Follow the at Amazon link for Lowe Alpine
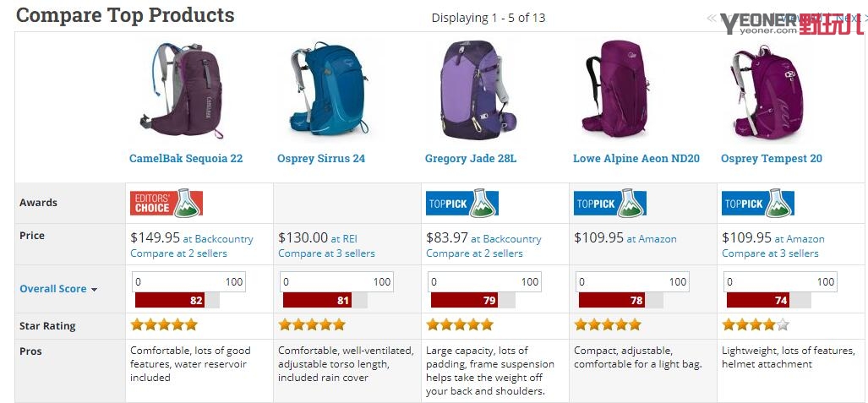868x403 pixels. (x=651, y=239)
